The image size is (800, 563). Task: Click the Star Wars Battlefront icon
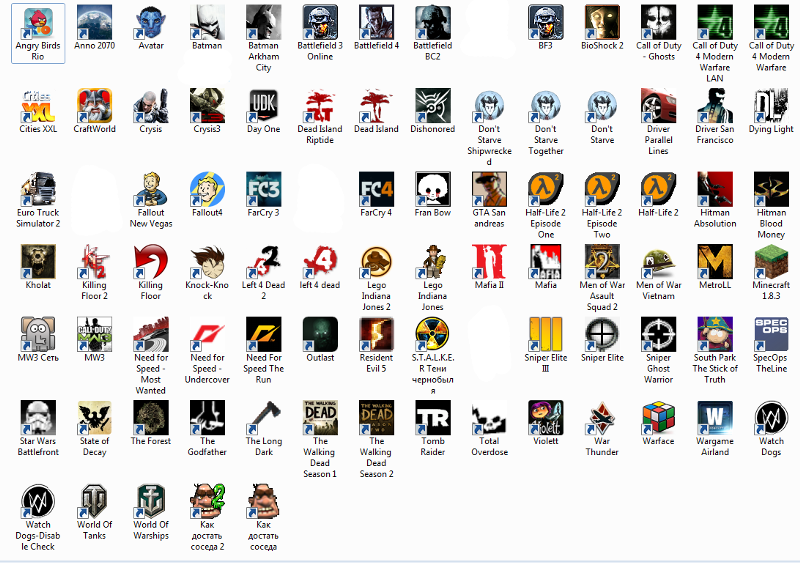[39, 417]
